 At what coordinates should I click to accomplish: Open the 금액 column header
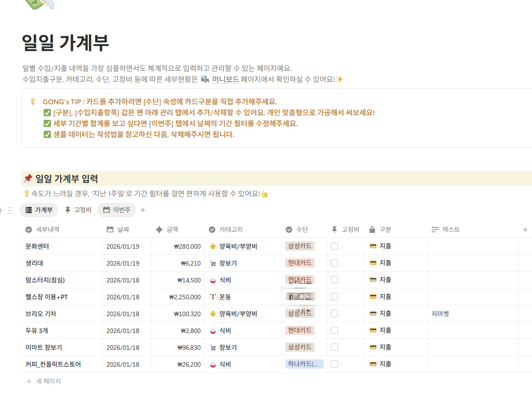point(167,230)
